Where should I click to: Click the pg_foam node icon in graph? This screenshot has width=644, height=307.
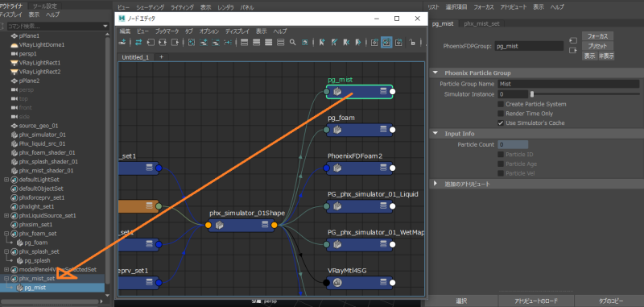coord(337,130)
